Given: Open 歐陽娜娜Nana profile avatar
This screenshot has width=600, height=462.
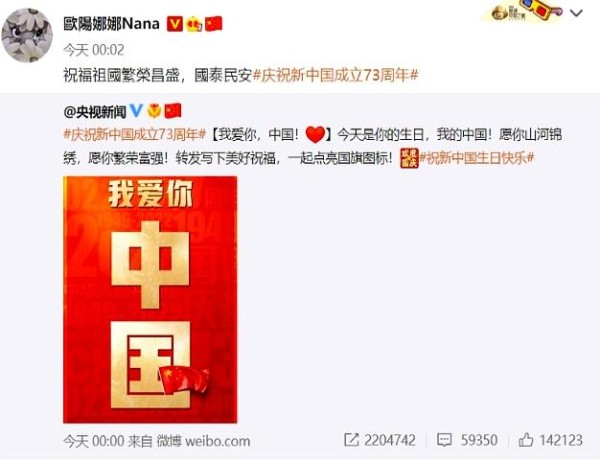Looking at the screenshot, I should [x=27, y=35].
